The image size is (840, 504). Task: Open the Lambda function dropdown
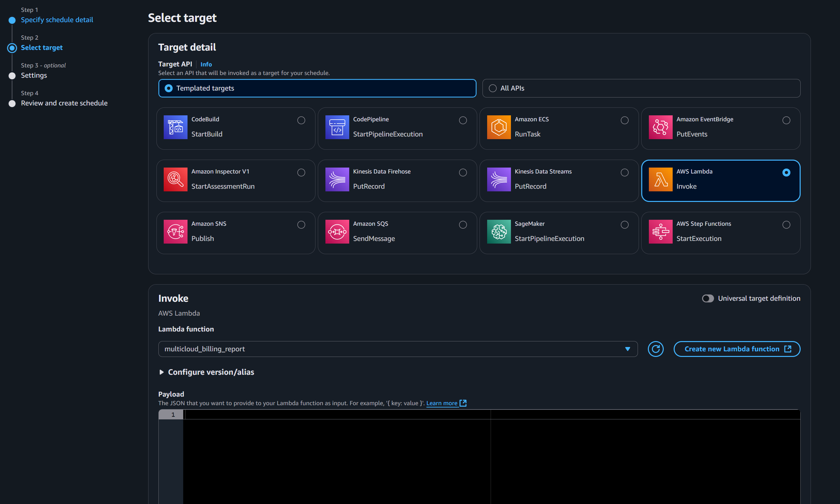398,349
